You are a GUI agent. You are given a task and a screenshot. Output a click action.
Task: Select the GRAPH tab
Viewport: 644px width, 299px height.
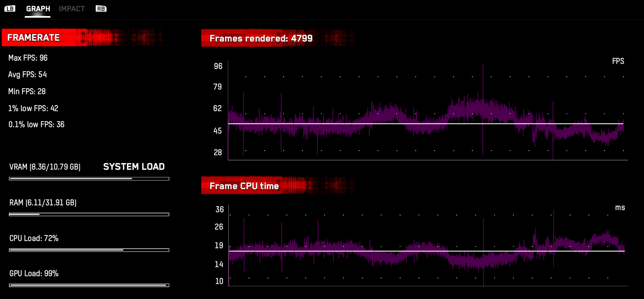pos(37,8)
